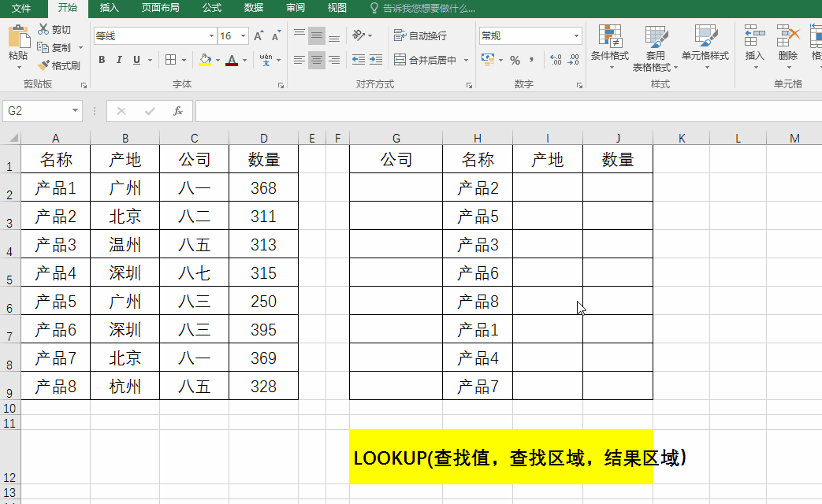Open Format as Table (套用表格格式)
The height and width of the screenshot is (504, 822).
coord(655,48)
